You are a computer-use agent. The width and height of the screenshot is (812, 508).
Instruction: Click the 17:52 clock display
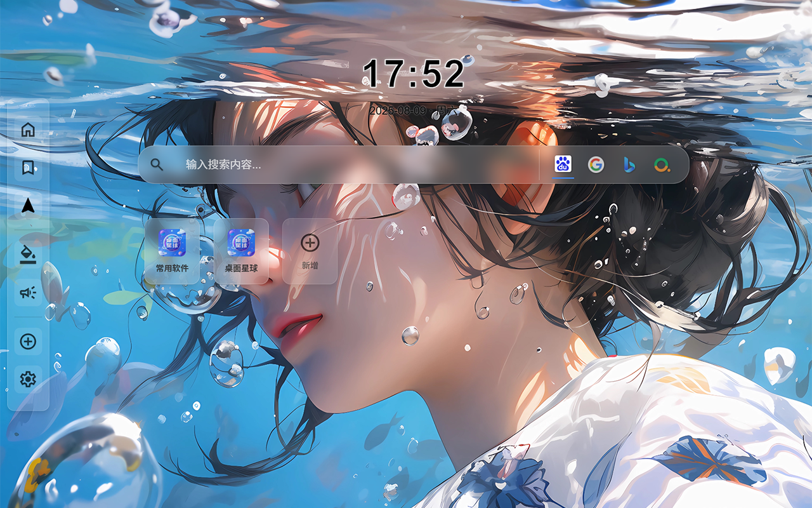413,74
